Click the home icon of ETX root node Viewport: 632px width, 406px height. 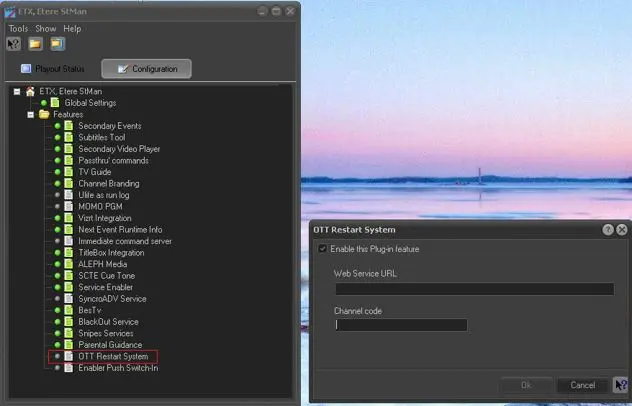tap(30, 91)
